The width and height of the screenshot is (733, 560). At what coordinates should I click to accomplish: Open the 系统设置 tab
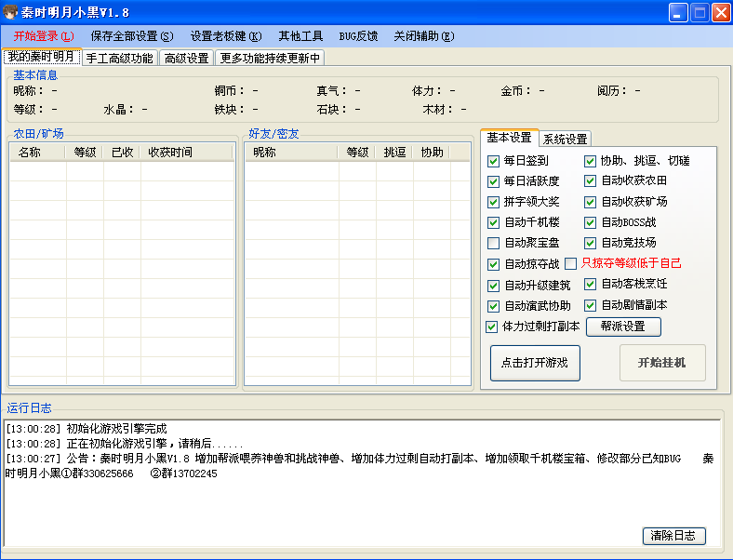click(566, 139)
